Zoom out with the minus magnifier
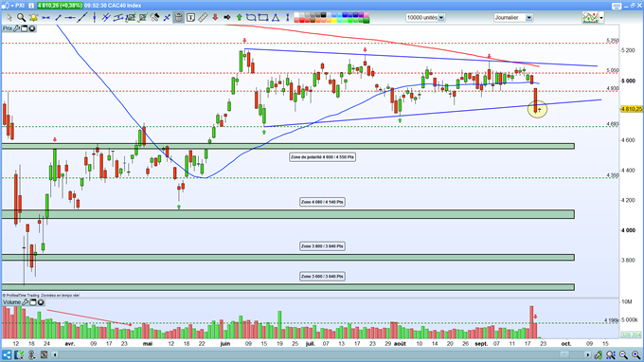 [623, 354]
